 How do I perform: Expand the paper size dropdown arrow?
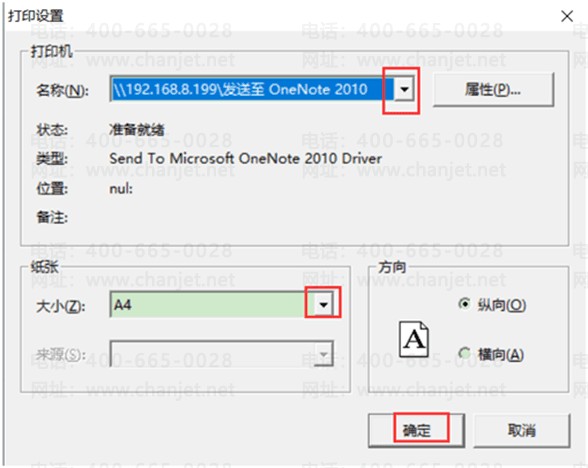point(323,304)
